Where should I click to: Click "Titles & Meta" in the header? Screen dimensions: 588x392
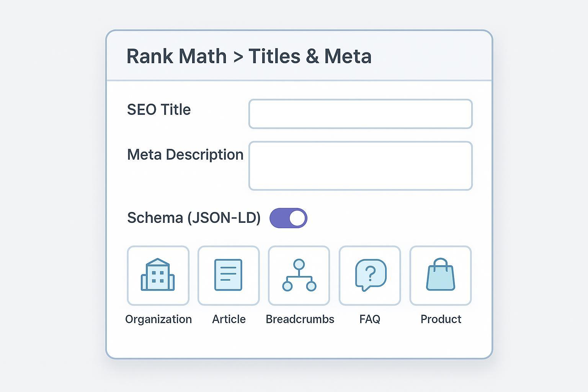310,56
